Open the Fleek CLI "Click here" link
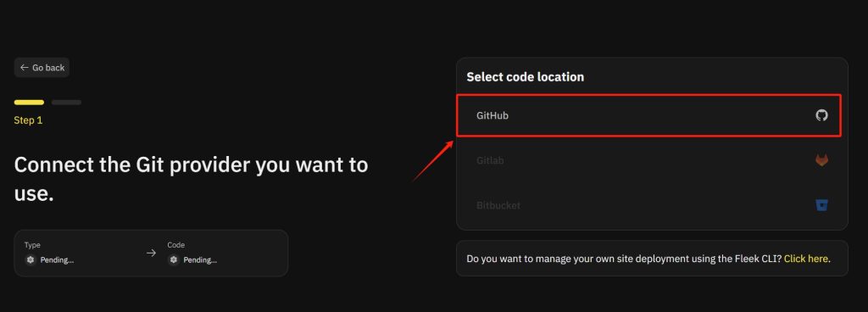This screenshot has width=868, height=312. pyautogui.click(x=806, y=259)
